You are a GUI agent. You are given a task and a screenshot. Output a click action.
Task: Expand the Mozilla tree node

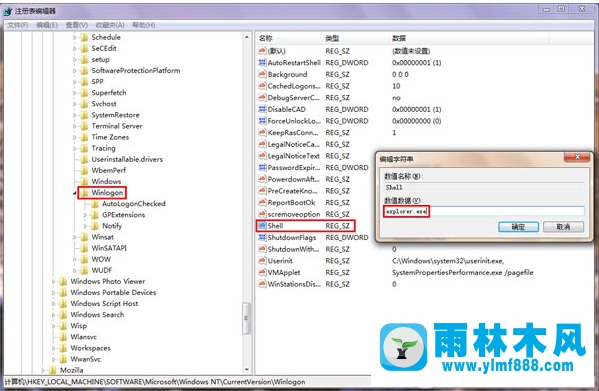click(x=43, y=370)
